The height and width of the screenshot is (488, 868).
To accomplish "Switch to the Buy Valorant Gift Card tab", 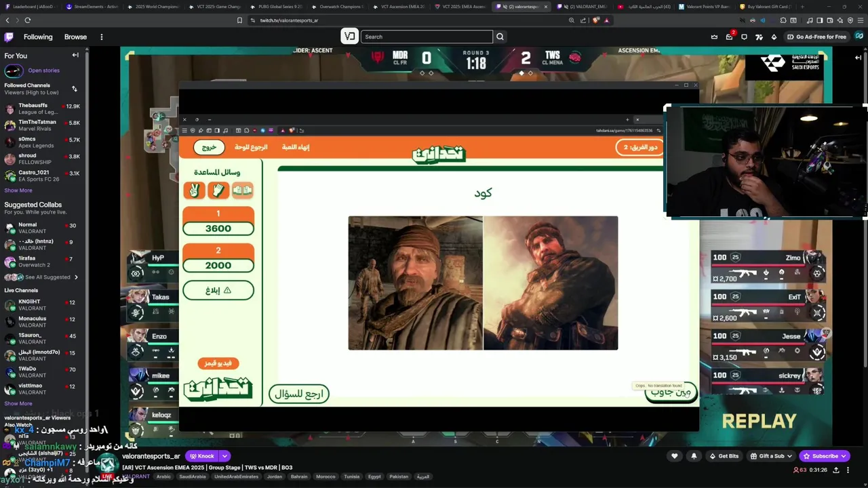I will [765, 7].
